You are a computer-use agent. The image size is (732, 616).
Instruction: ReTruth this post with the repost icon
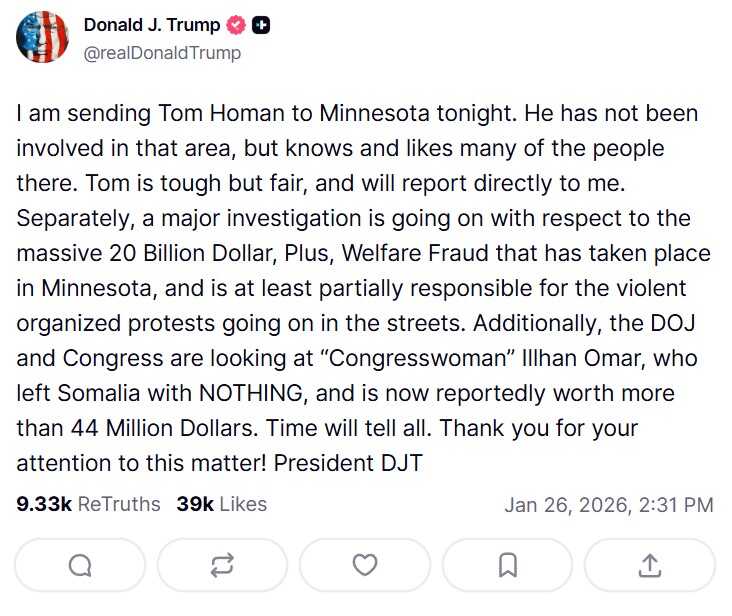(222, 565)
